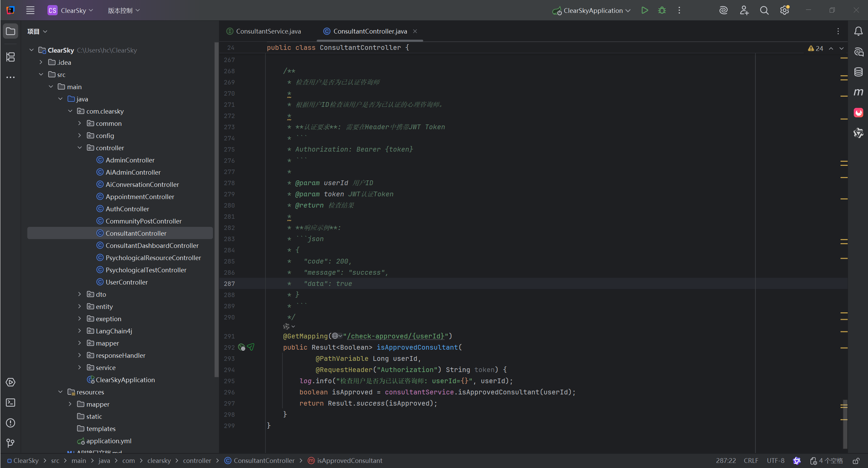Open the Maven tool window

[x=858, y=92]
